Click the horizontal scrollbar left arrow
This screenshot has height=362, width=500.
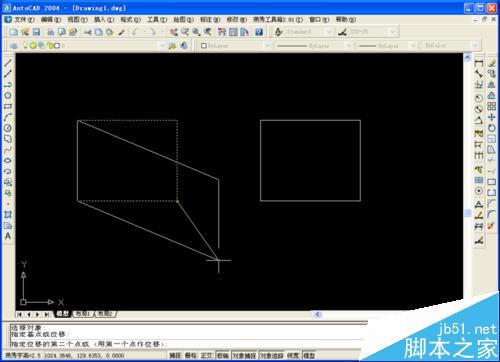click(x=318, y=314)
